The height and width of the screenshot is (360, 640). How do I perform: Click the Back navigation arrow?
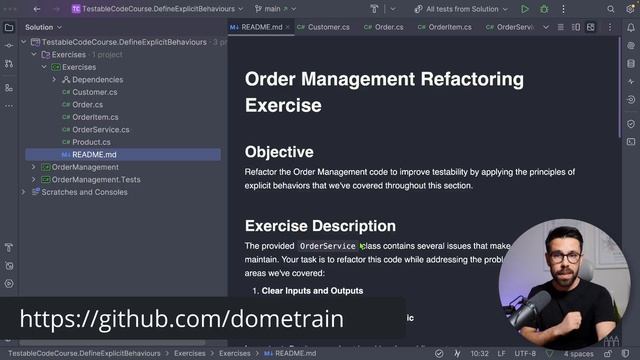[x=37, y=9]
